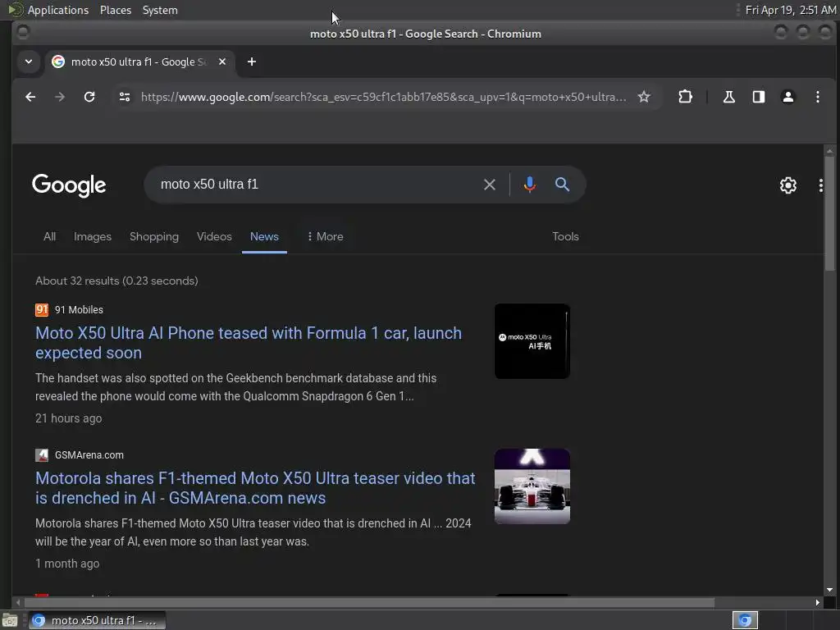Image resolution: width=840 pixels, height=630 pixels.
Task: Click the vertical scrollbar thumb
Action: point(829,213)
